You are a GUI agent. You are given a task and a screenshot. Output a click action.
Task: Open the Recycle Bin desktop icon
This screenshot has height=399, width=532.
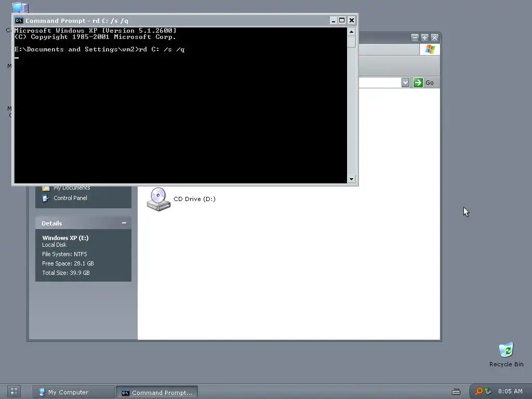[506, 354]
